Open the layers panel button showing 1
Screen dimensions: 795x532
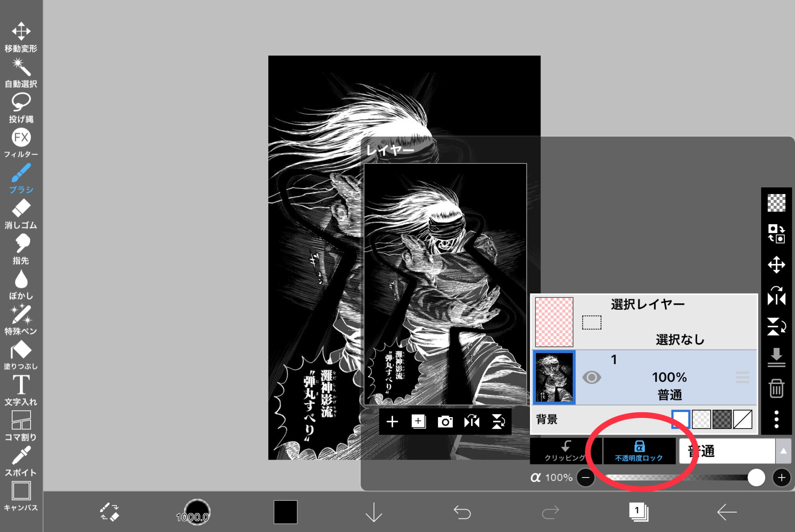coord(638,512)
